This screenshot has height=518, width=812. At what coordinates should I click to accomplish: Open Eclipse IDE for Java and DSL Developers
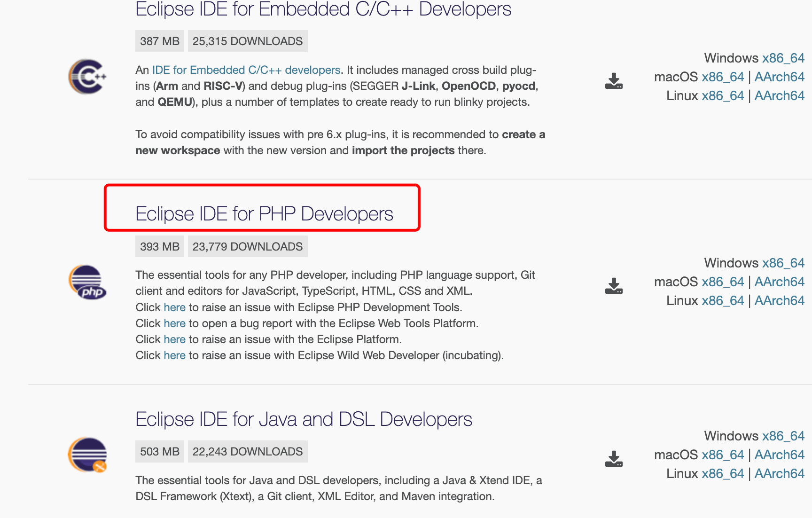[304, 419]
